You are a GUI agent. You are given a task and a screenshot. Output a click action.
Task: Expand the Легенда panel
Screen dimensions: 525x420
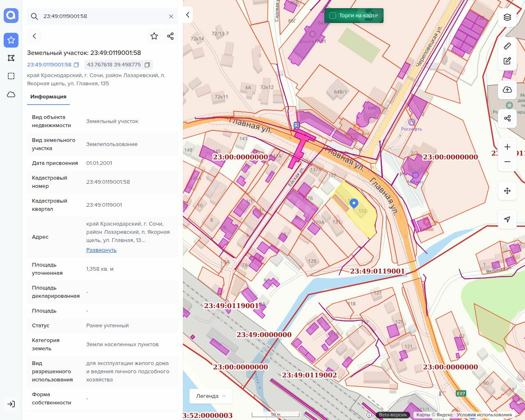pyautogui.click(x=210, y=396)
